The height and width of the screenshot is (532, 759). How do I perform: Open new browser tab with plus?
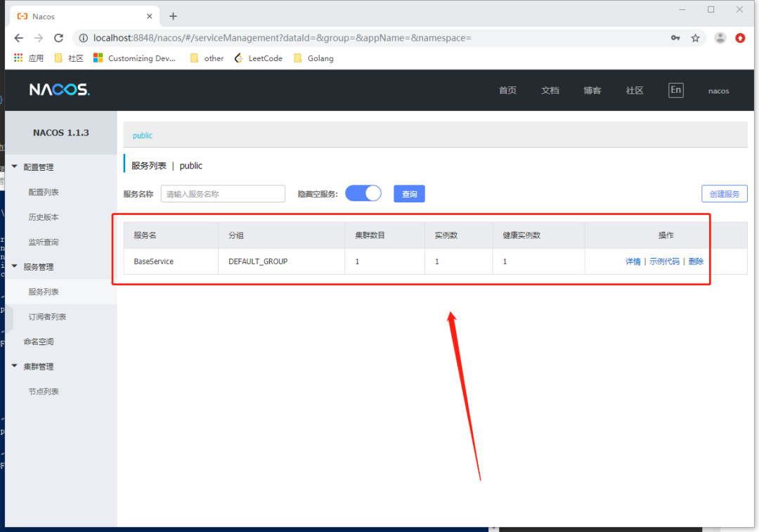[x=173, y=16]
